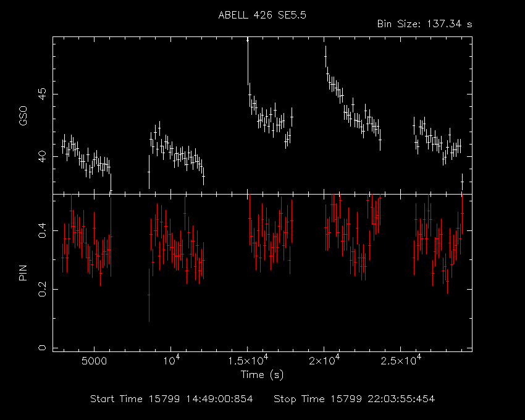Click the GSO axis value "45"
The height and width of the screenshot is (420, 525).
(42, 94)
